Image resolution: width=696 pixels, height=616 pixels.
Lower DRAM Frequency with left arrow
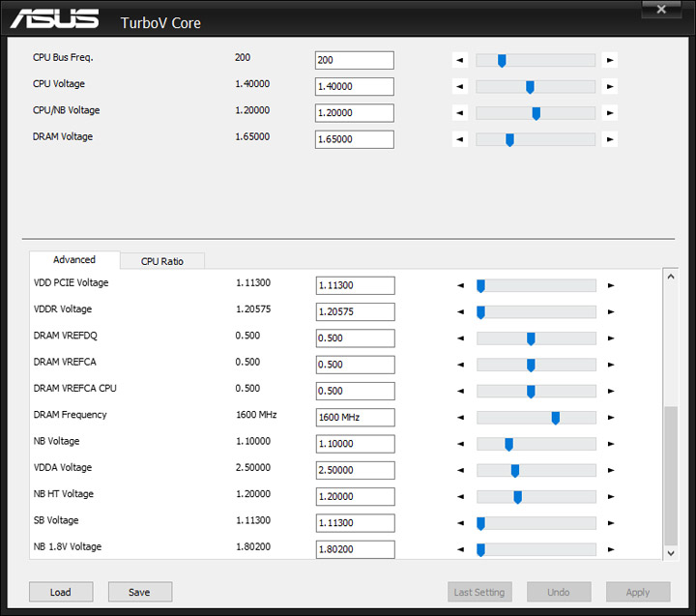461,418
